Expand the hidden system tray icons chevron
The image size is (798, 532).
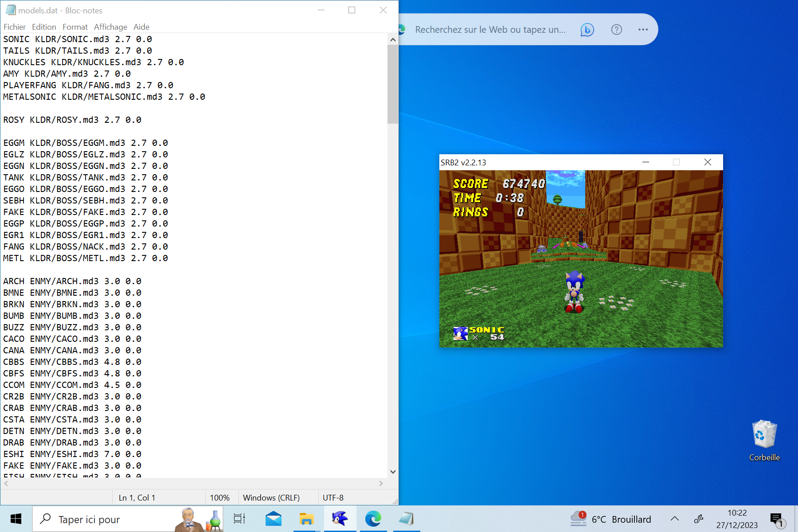(675, 519)
